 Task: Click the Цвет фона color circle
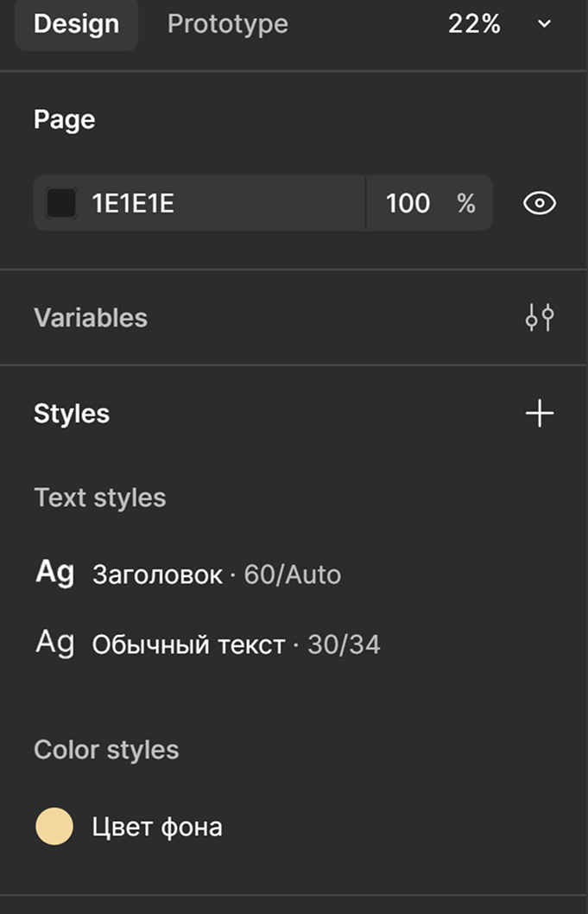click(54, 827)
